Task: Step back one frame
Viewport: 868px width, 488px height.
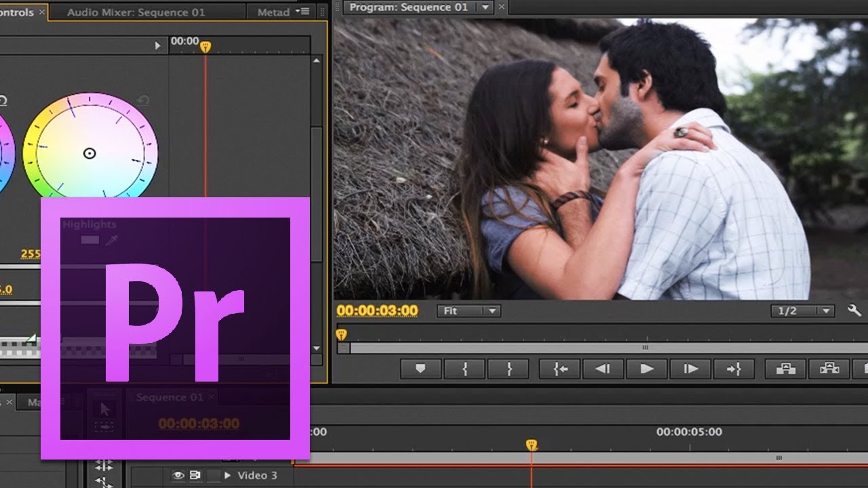Action: pyautogui.click(x=603, y=369)
